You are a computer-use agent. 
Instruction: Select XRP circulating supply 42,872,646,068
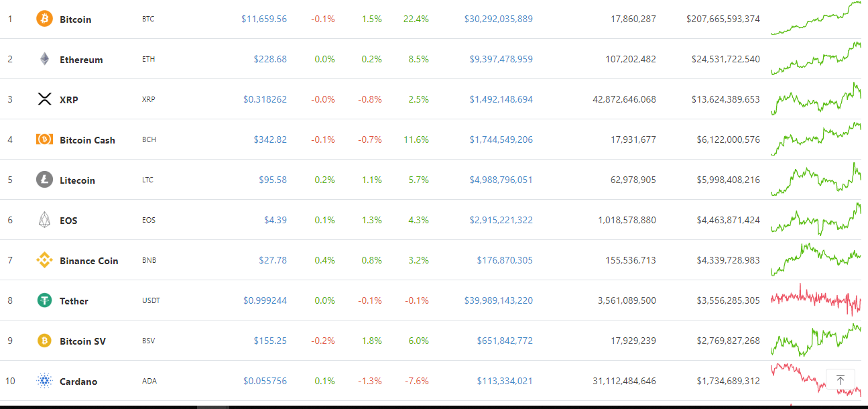click(x=625, y=99)
